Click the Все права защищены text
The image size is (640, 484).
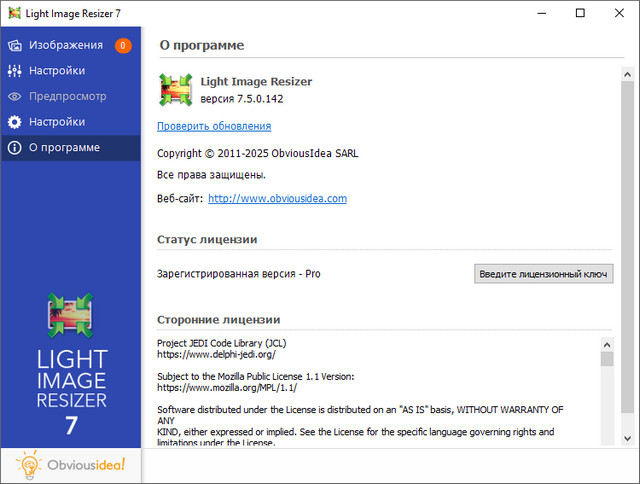point(211,175)
